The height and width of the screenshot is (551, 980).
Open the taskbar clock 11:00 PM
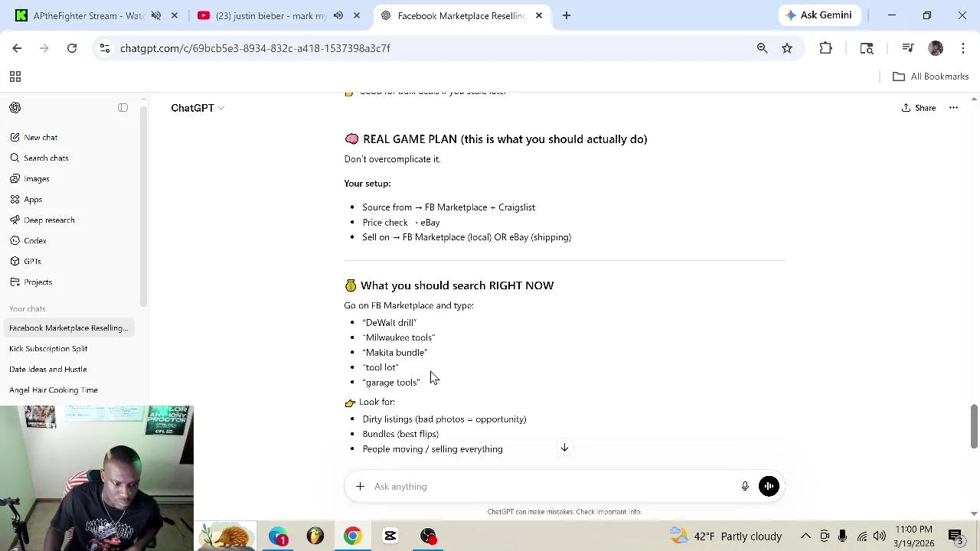[913, 536]
